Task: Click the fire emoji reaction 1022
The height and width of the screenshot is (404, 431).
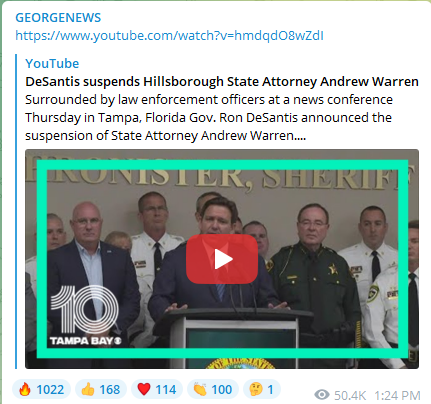Action: click(x=42, y=389)
